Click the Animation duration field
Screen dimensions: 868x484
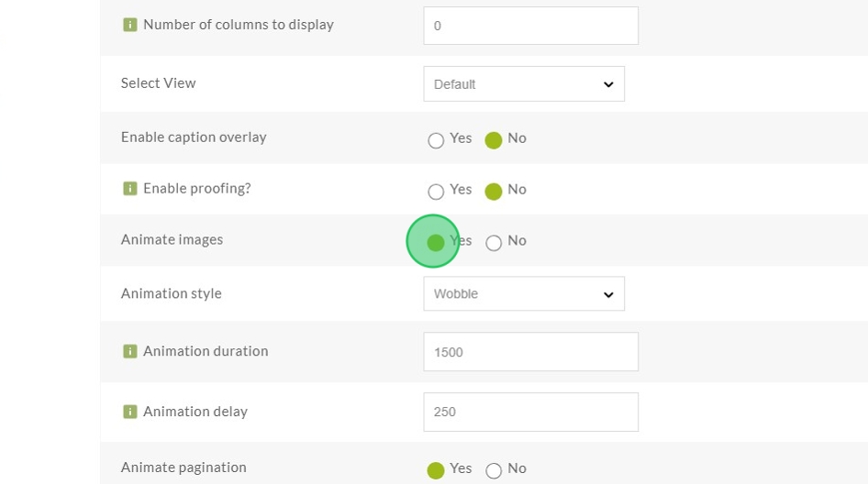(x=530, y=352)
